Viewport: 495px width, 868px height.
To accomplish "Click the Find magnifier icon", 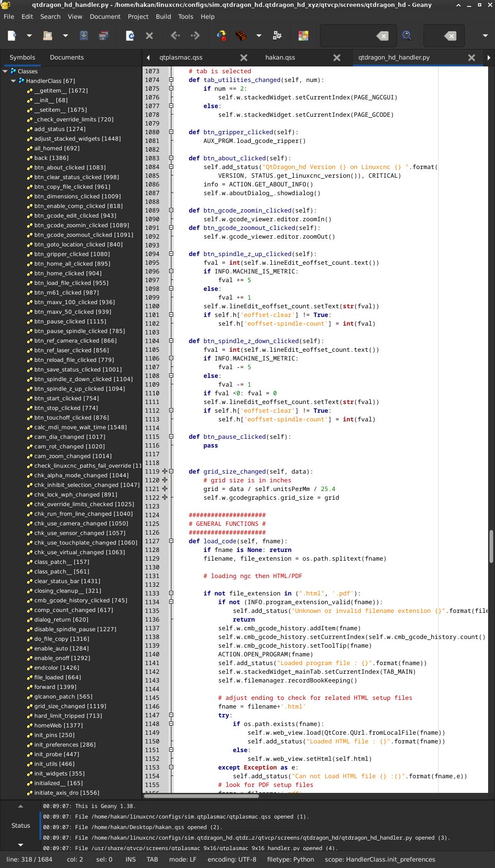I will pos(407,36).
